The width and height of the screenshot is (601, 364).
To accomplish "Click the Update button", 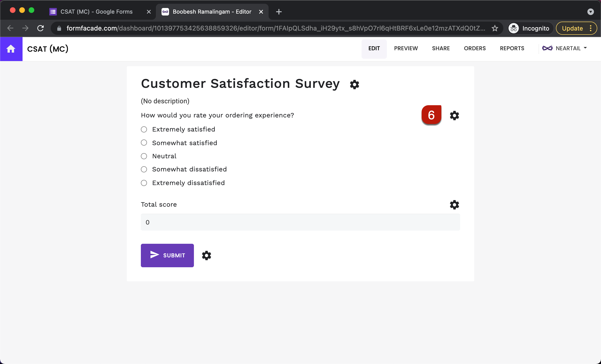I will tap(572, 28).
